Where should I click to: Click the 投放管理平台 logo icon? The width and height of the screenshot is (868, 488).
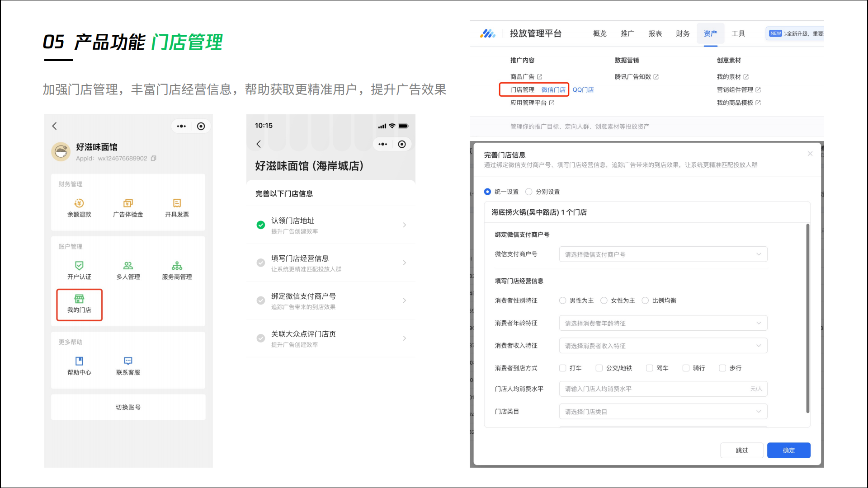tap(488, 33)
